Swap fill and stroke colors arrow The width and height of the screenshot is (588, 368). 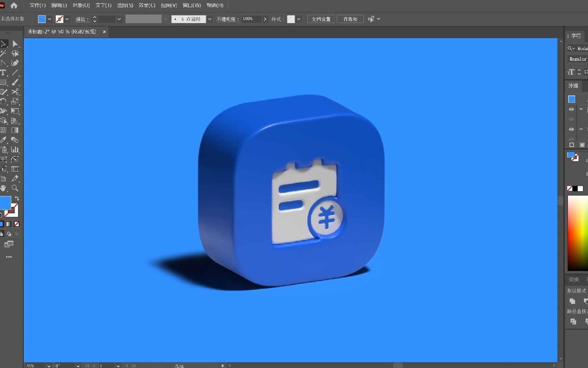(17, 198)
